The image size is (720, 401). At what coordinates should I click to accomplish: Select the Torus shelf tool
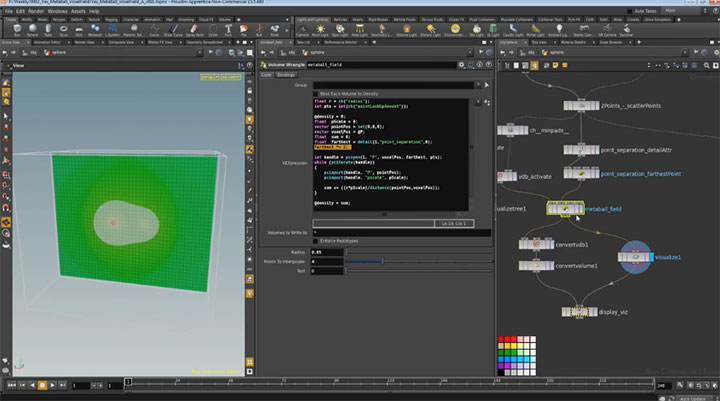(x=63, y=30)
